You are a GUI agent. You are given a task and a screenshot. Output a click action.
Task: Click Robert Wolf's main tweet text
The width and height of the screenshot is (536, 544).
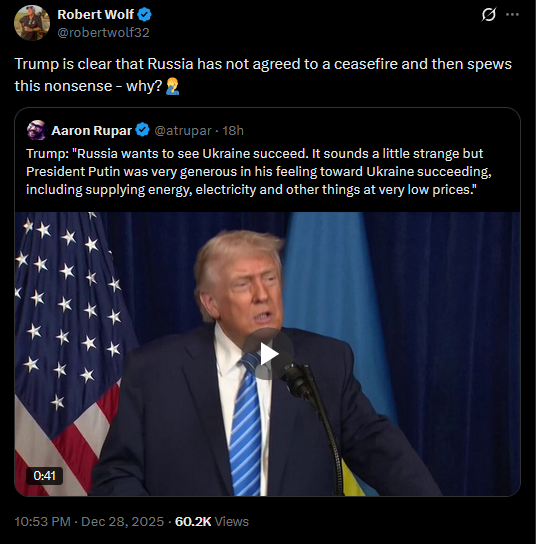(x=263, y=75)
